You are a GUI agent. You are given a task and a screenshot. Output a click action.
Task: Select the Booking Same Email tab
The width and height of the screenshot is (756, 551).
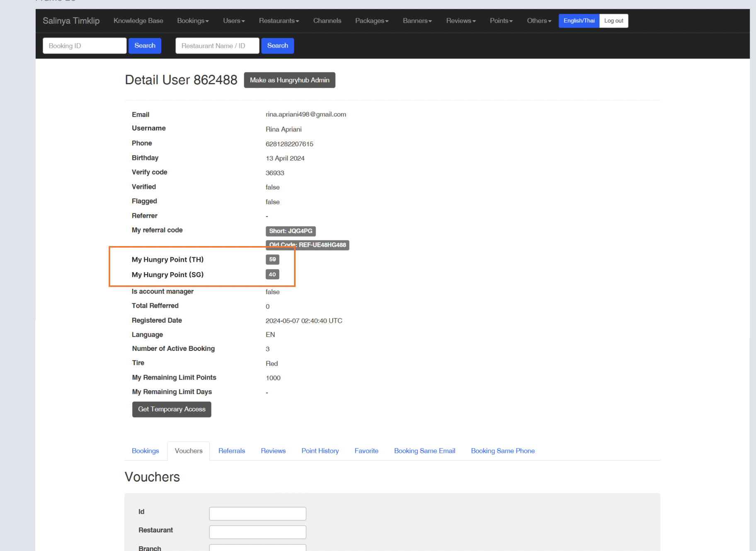(x=424, y=451)
